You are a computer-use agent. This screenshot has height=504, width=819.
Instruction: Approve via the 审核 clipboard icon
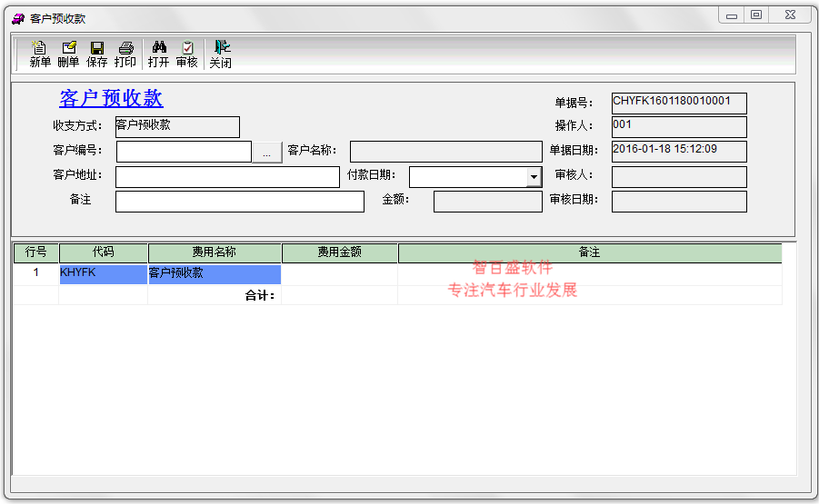click(187, 54)
